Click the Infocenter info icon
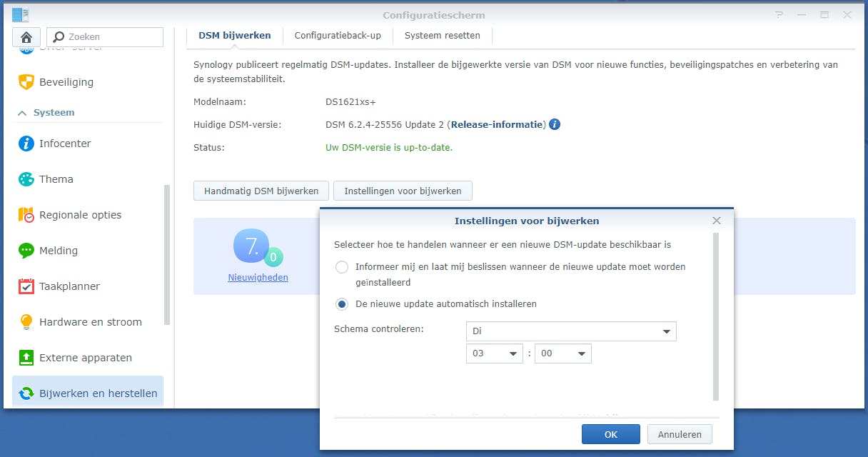The width and height of the screenshot is (868, 457). pyautogui.click(x=26, y=144)
